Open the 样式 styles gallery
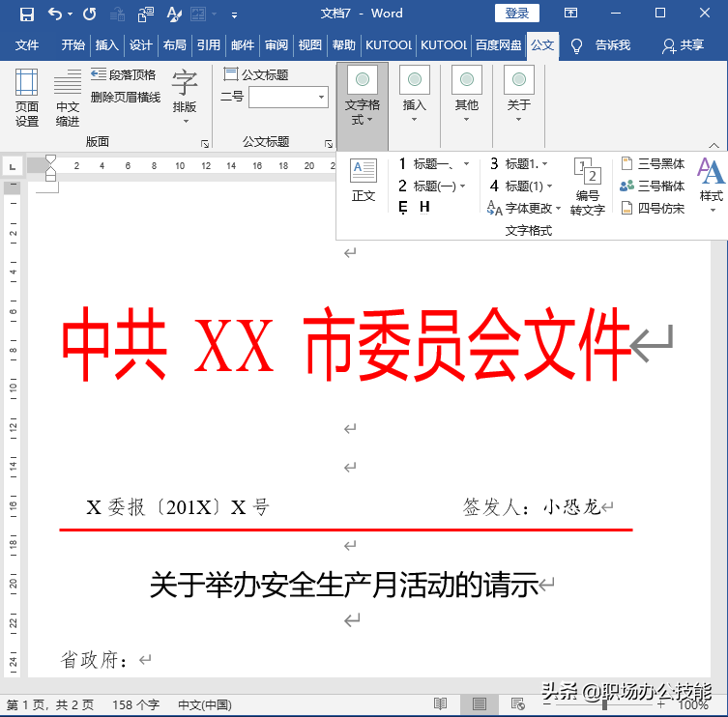This screenshot has height=717, width=728. 711,185
